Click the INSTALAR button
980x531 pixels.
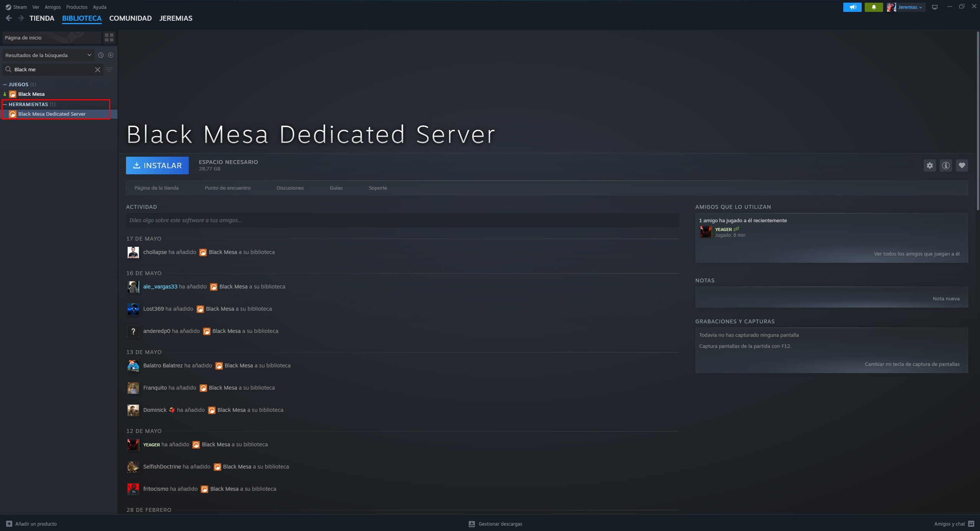[x=157, y=166]
